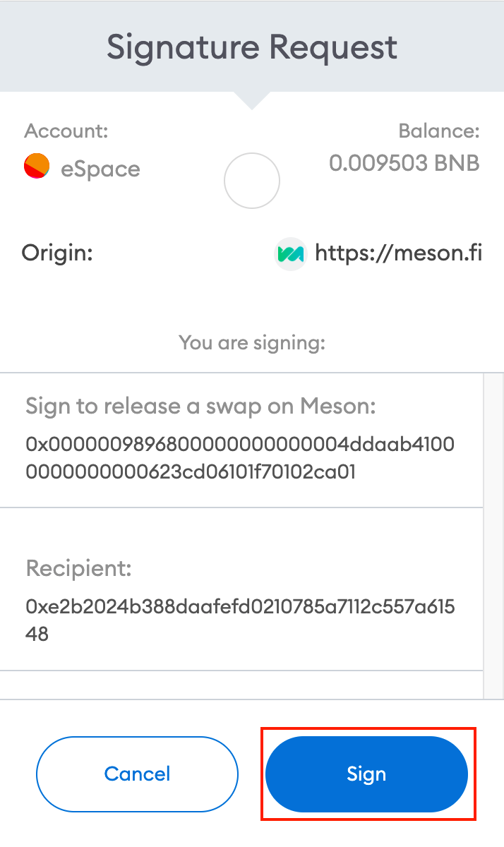Click the account color avatar next to eSpace
Image resolution: width=504 pixels, height=847 pixels.
36,167
